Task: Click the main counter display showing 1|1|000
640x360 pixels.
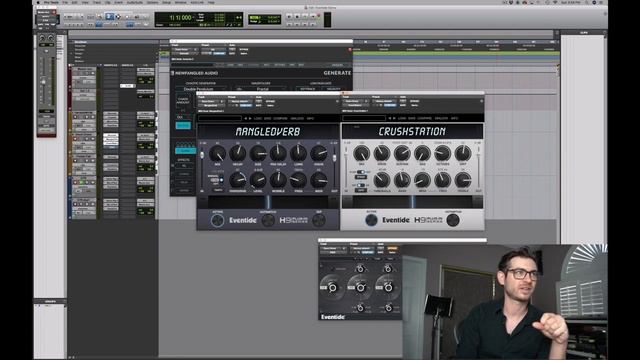Action: pos(180,18)
